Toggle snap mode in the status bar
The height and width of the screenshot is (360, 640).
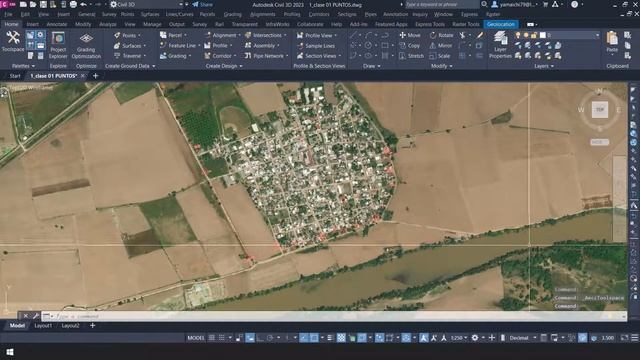click(x=222, y=338)
